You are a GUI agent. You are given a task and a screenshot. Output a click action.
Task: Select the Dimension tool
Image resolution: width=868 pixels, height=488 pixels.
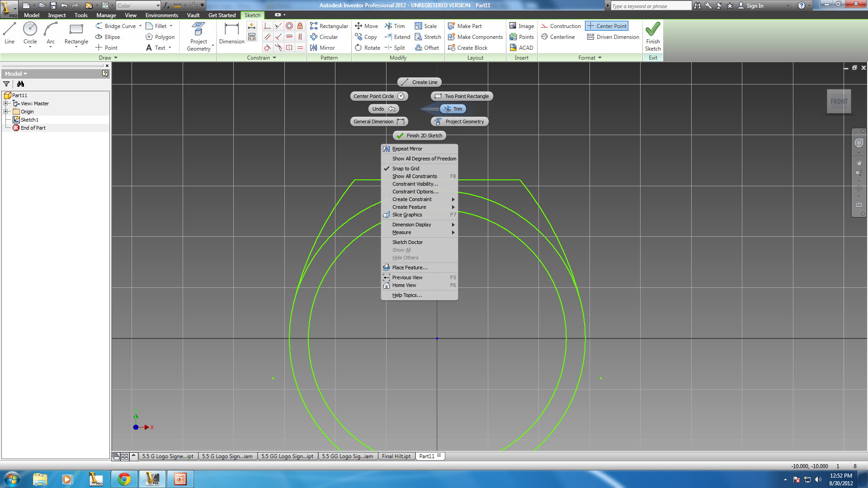[x=231, y=33]
